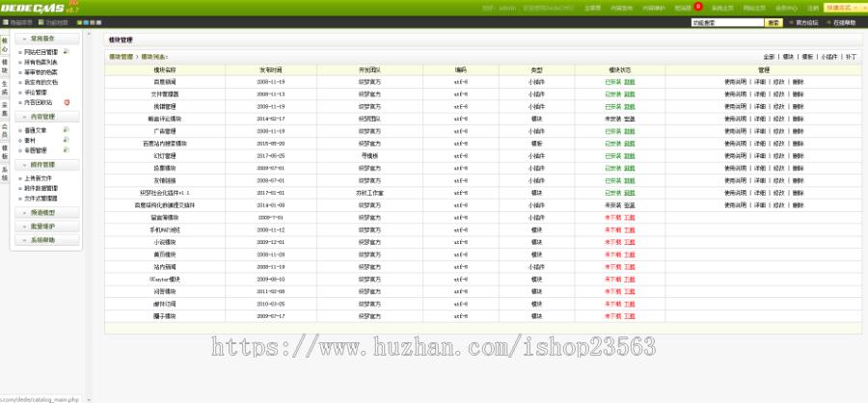Click 下载 for 留言簿模块
This screenshot has width=868, height=403.
[x=630, y=218]
